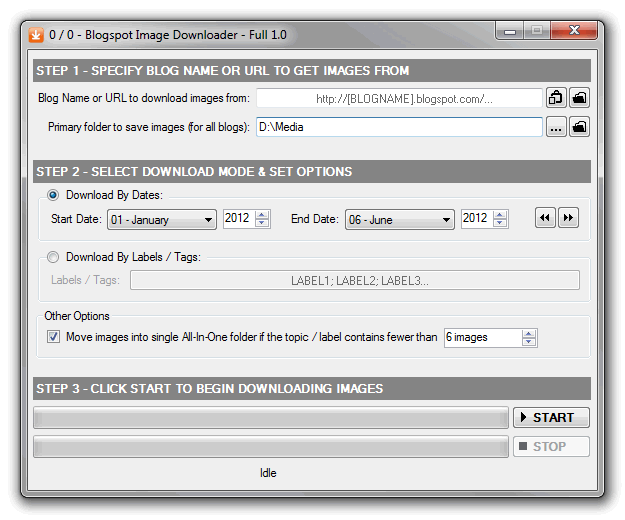Click the STEP 3 header text
The width and height of the screenshot is (625, 520).
click(x=210, y=389)
